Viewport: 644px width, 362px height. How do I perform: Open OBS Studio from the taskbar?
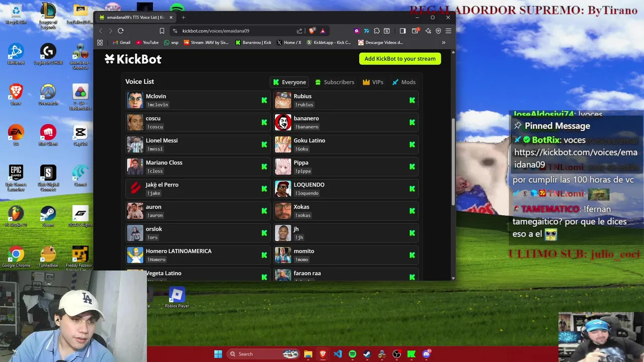(396, 354)
